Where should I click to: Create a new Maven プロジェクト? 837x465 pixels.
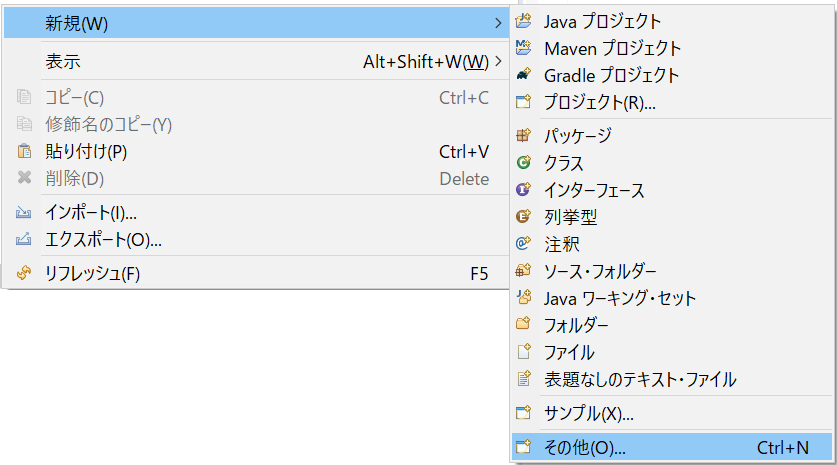click(x=672, y=48)
